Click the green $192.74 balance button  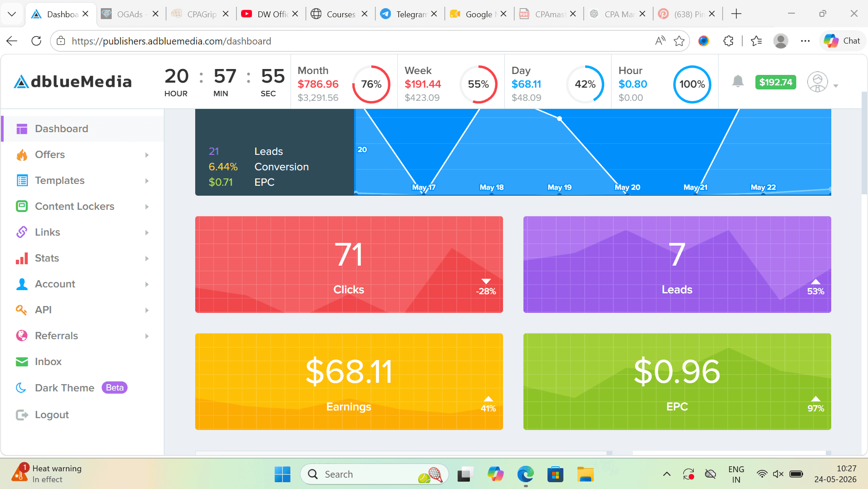pyautogui.click(x=776, y=82)
